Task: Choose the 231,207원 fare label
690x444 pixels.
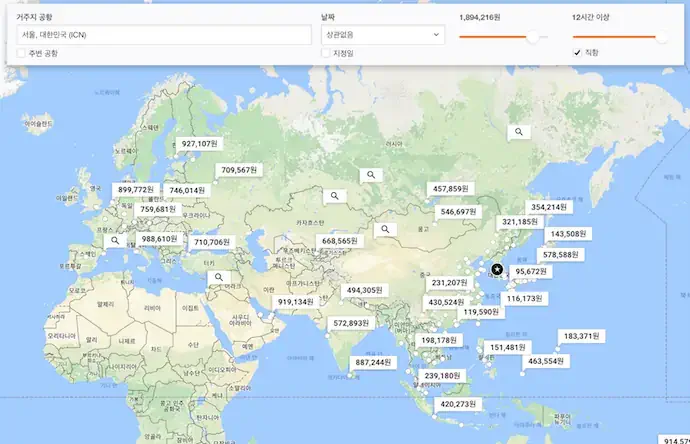Action: pyautogui.click(x=449, y=283)
